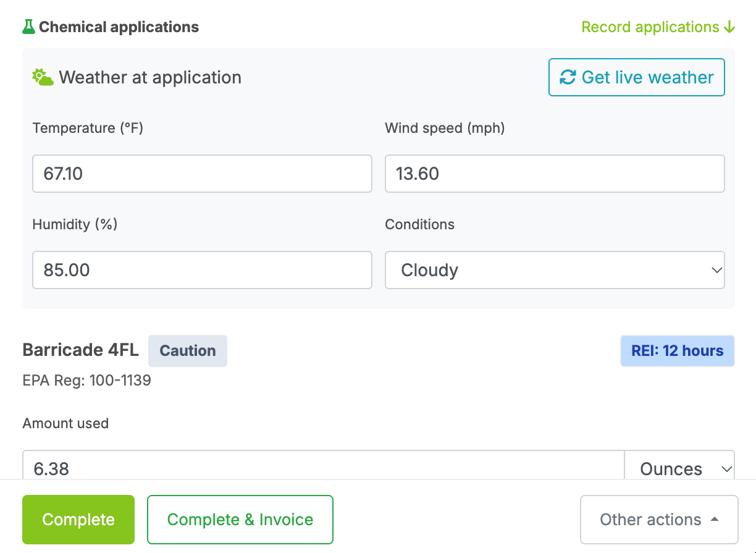
Task: Open the Conditions dropdown showing Cloudy
Action: [x=555, y=270]
